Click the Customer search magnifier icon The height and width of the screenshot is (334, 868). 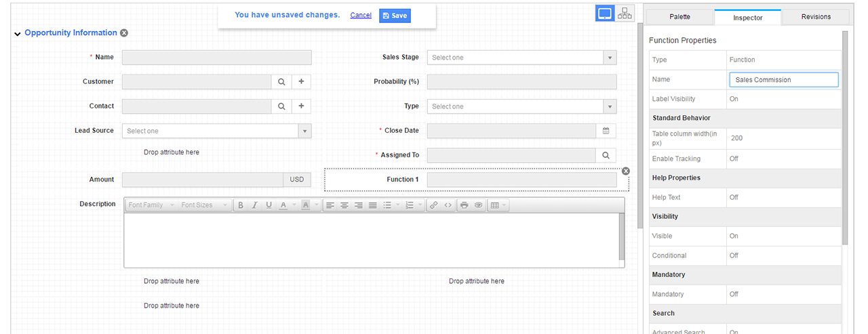tap(281, 82)
